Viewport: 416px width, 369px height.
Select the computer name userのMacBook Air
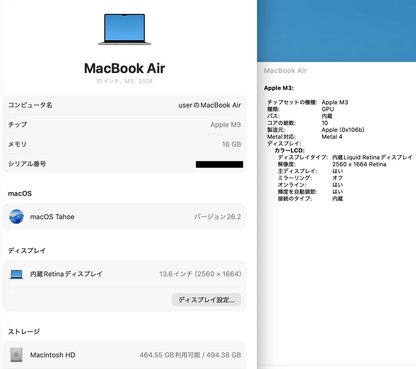(x=210, y=105)
